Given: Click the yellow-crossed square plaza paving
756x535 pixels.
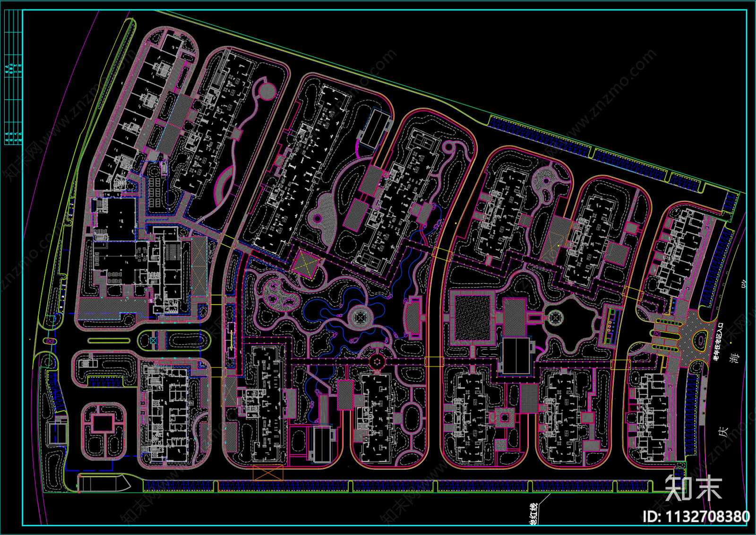Looking at the screenshot, I should pos(306,263).
